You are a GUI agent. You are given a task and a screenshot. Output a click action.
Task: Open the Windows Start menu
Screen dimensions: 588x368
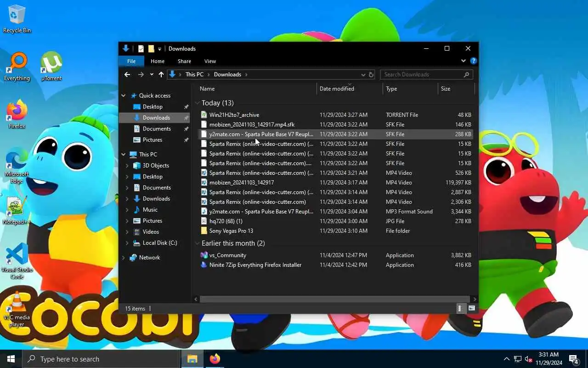click(11, 359)
